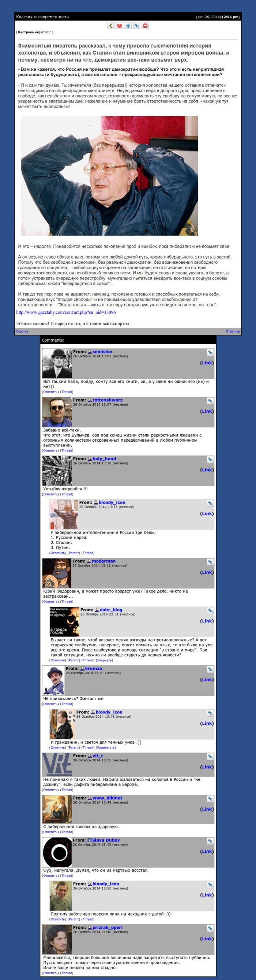
Task: Collapse dahr_blog's comment thread via Свернуть
Action: click(104, 660)
